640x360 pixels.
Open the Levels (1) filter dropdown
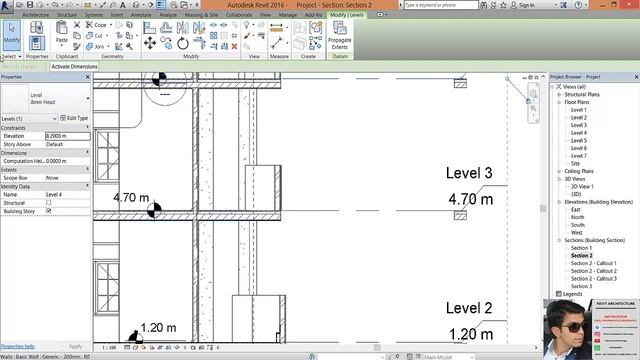tap(55, 118)
